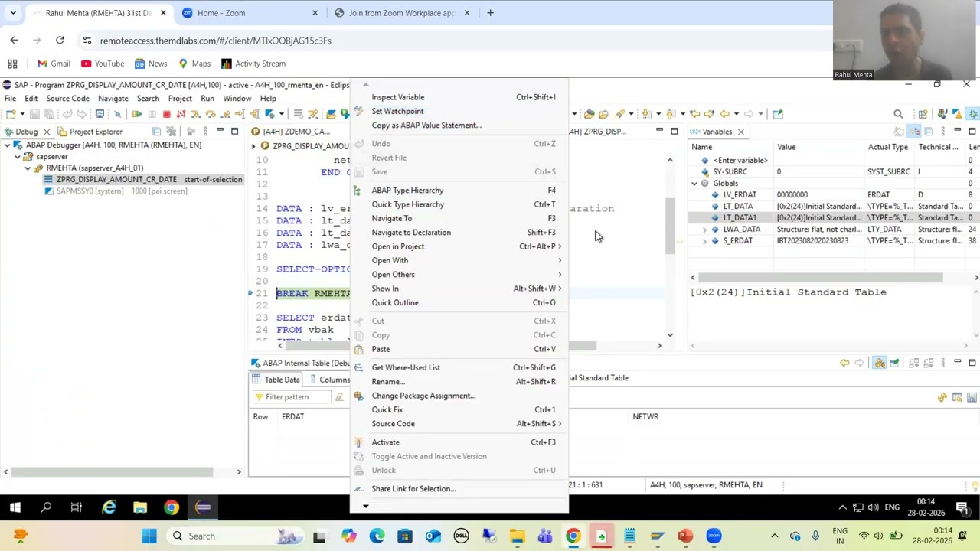This screenshot has width=980, height=551.
Task: Click the Filter pattern input field
Action: 292,397
